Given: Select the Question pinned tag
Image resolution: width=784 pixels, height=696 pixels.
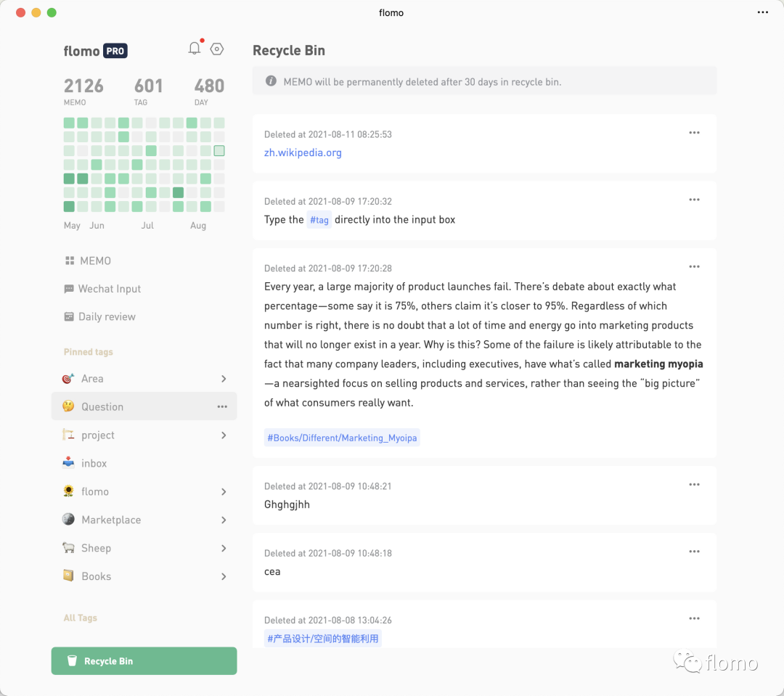Looking at the screenshot, I should click(144, 406).
